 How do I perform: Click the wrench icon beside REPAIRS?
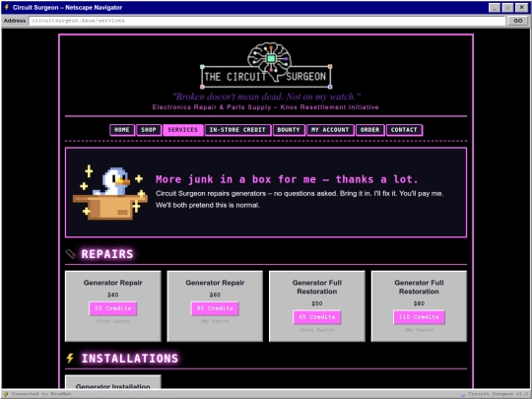click(x=70, y=254)
